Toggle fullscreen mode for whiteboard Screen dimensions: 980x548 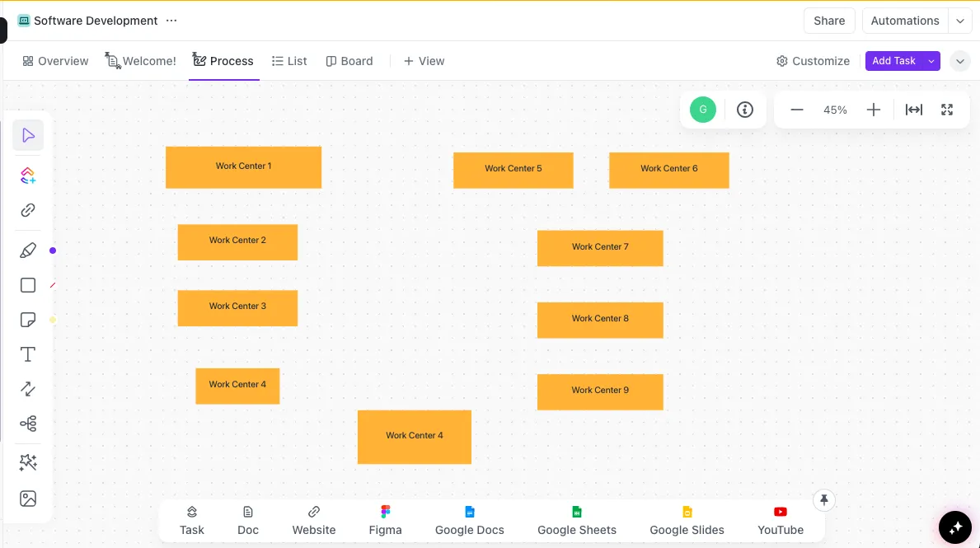click(947, 110)
